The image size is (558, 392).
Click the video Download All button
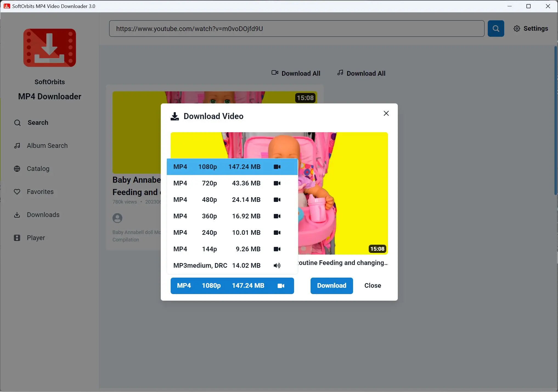(x=296, y=73)
